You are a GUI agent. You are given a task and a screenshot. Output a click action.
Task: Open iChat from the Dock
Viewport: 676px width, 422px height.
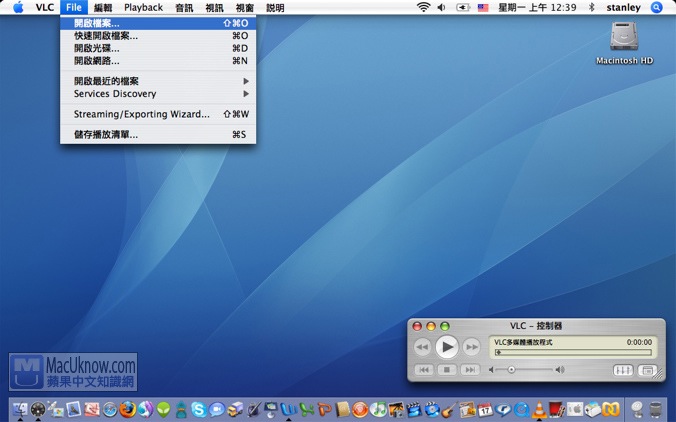(217, 409)
